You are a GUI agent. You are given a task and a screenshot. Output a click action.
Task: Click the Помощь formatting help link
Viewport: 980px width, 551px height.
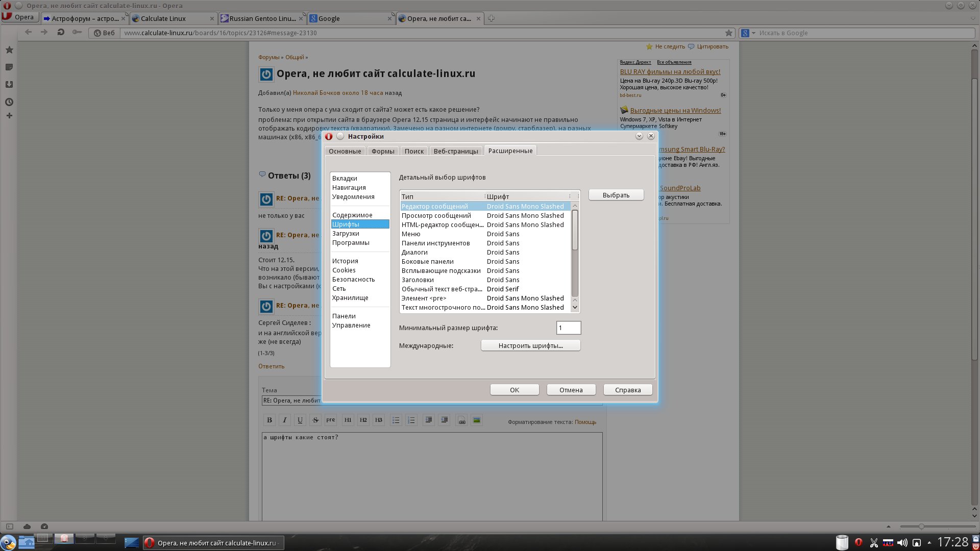pos(585,422)
